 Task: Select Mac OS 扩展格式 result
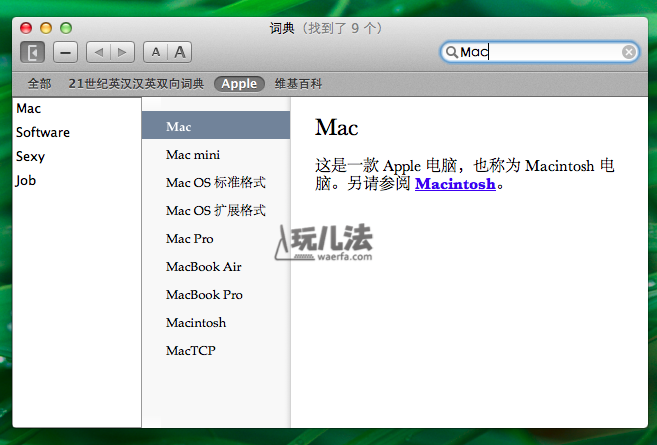[x=216, y=210]
